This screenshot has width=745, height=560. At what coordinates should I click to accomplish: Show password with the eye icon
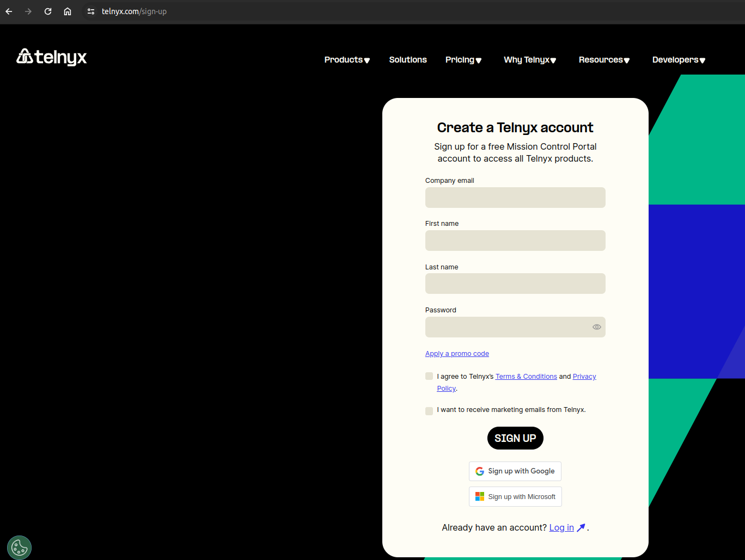[597, 327]
